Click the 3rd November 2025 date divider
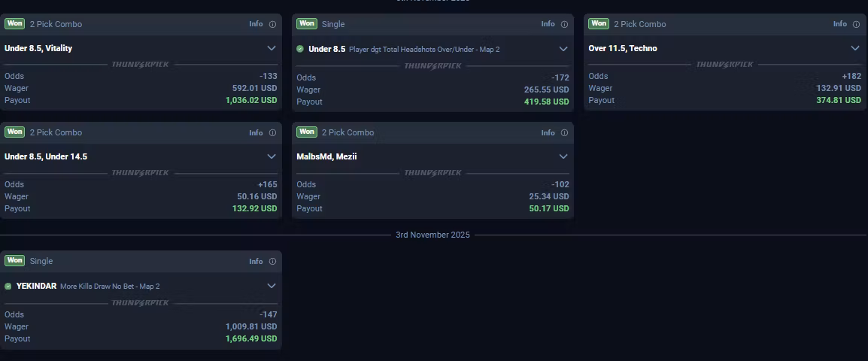 pos(432,235)
